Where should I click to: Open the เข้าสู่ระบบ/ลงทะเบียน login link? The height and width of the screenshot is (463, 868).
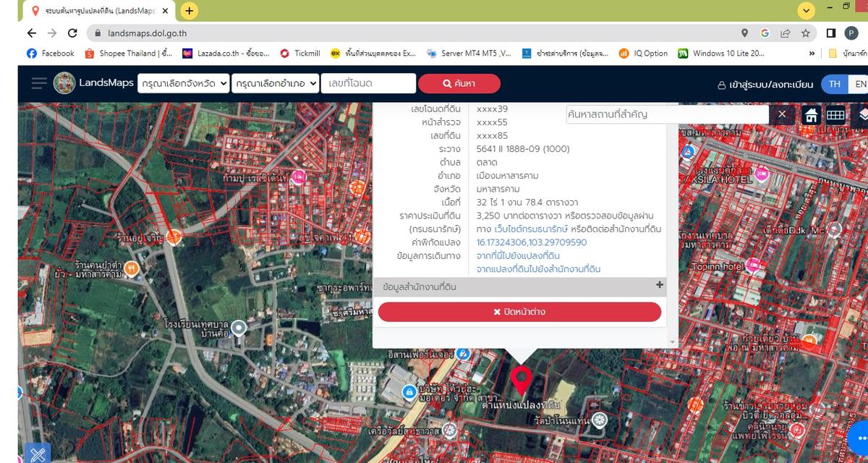pyautogui.click(x=765, y=85)
